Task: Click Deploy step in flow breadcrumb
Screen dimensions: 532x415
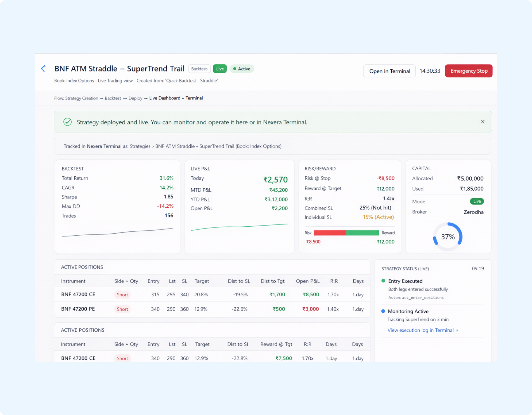Action: 135,98
